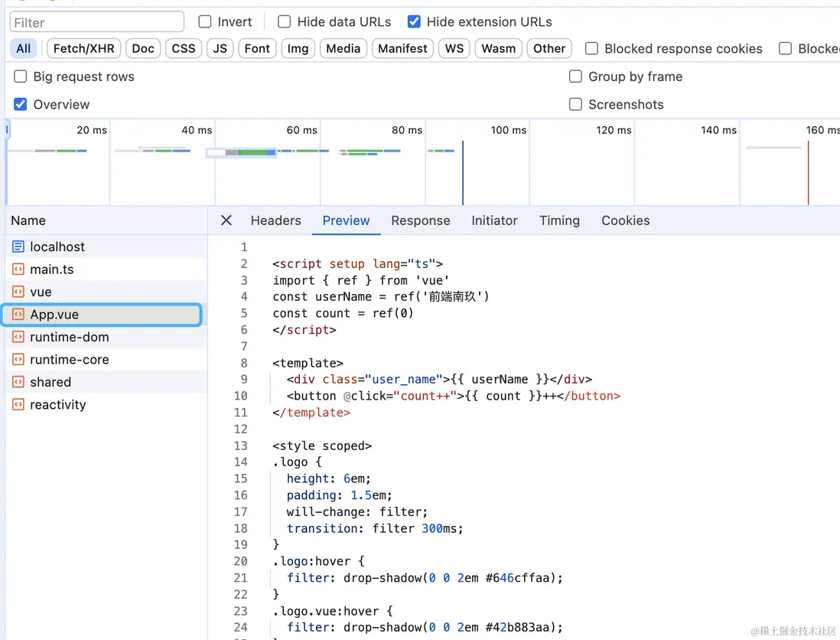This screenshot has width=840, height=640.
Task: Click the script icon beside vue request
Action: coord(18,292)
